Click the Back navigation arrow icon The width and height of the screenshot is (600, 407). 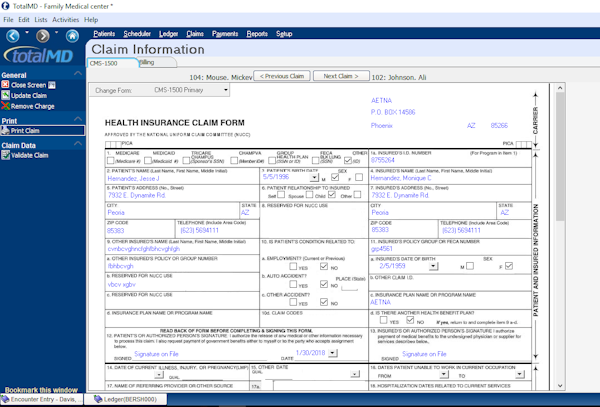point(14,36)
